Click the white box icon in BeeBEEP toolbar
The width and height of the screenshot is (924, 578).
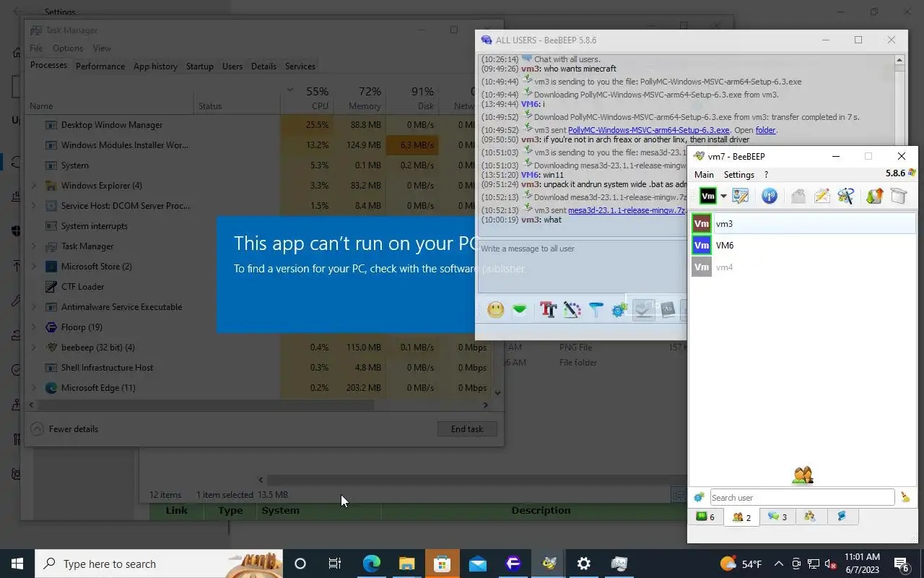click(x=898, y=196)
